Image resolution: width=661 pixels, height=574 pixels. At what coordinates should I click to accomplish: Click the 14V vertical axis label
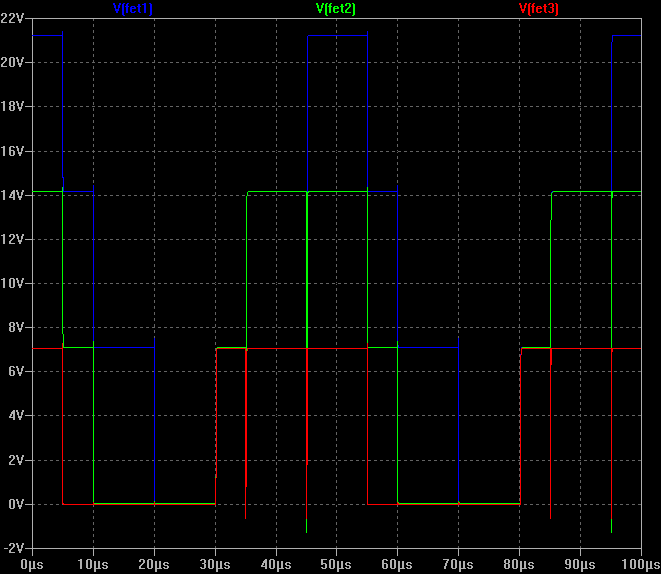coord(12,195)
